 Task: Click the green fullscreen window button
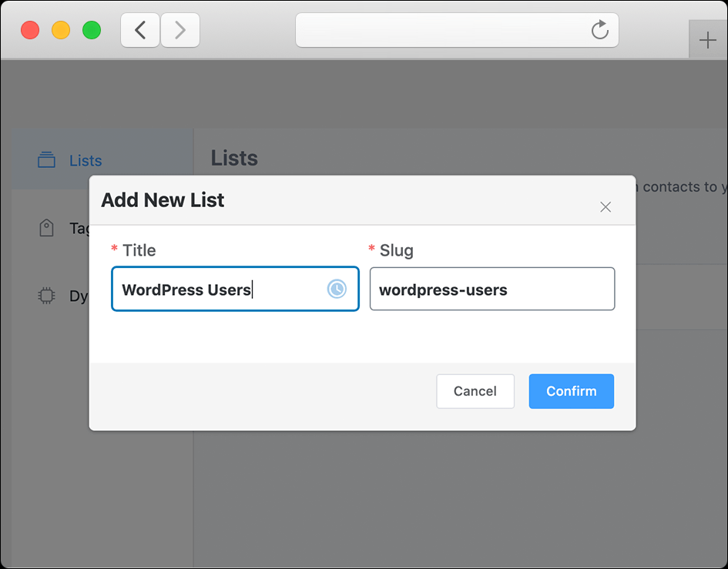click(x=92, y=30)
